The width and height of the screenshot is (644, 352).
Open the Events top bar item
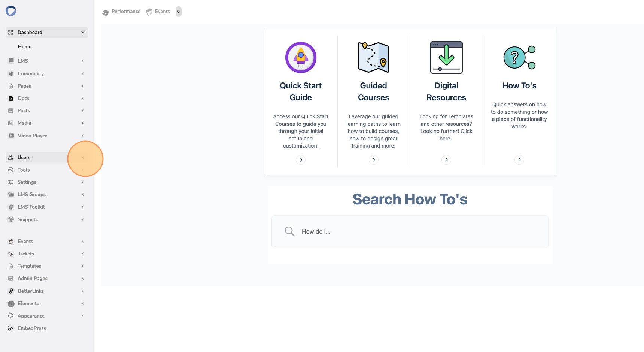click(158, 12)
